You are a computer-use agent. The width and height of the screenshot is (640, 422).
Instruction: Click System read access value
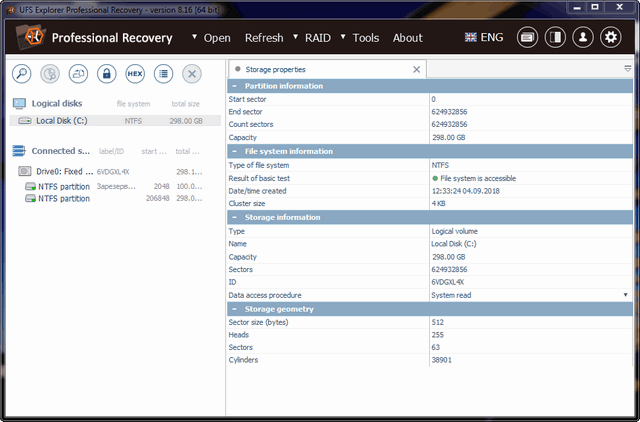coord(451,295)
